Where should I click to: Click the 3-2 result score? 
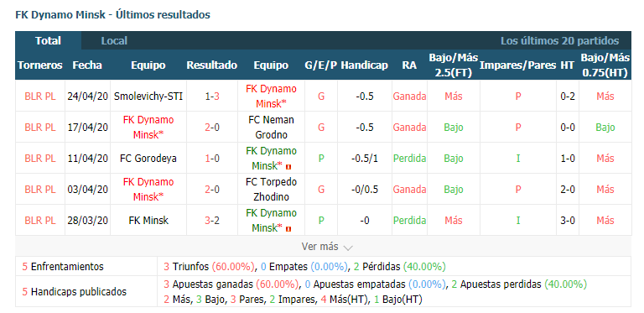(x=212, y=221)
